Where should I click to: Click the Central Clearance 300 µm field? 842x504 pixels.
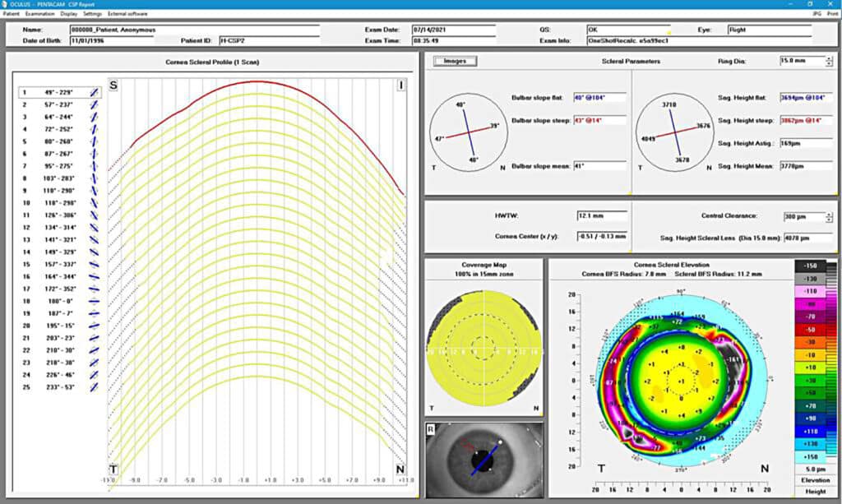coord(804,217)
